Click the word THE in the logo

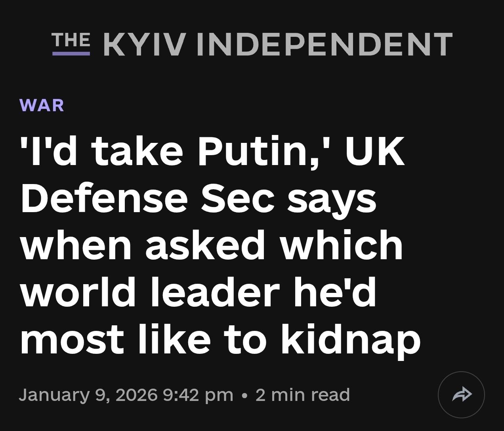(x=71, y=40)
